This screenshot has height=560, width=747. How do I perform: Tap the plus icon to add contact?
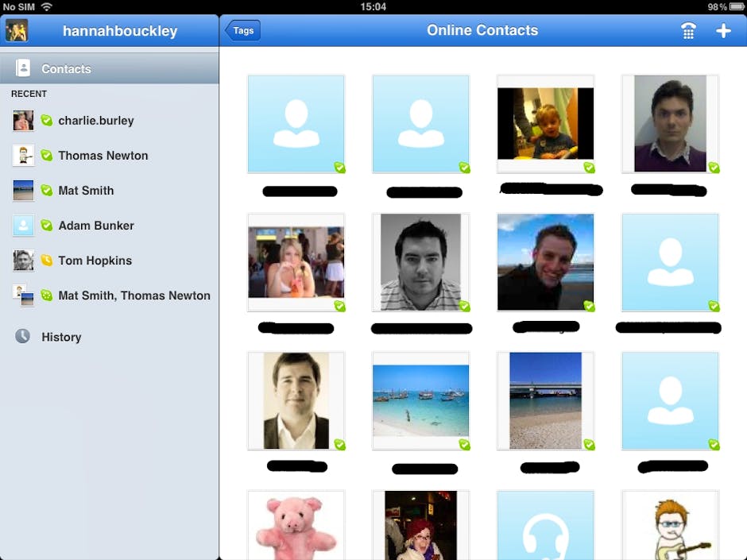click(x=723, y=31)
